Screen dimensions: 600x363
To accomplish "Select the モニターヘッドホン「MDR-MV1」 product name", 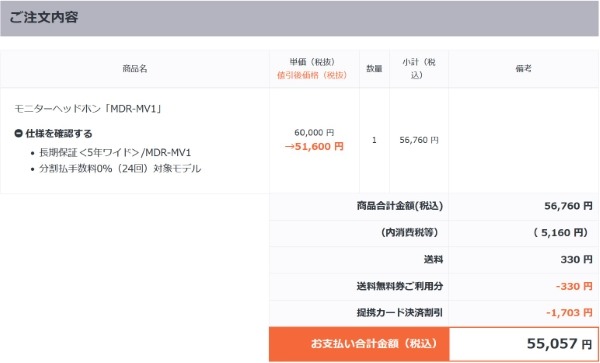I will [88, 109].
